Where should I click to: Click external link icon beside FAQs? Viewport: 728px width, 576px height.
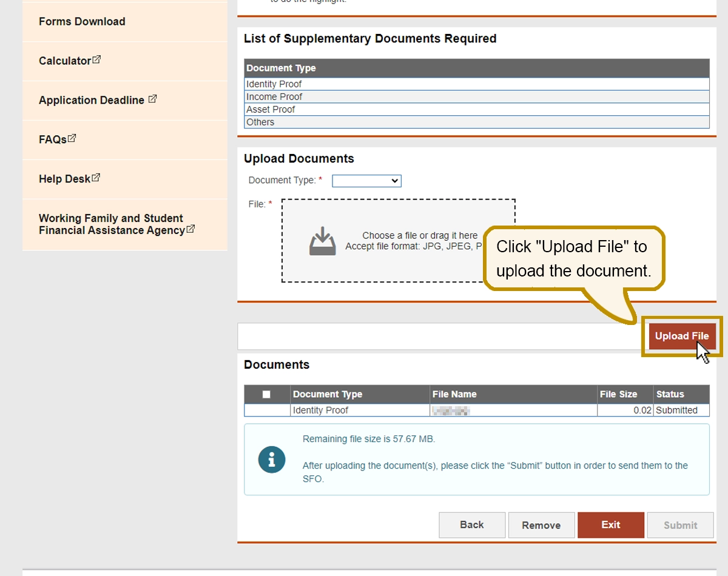pyautogui.click(x=72, y=138)
